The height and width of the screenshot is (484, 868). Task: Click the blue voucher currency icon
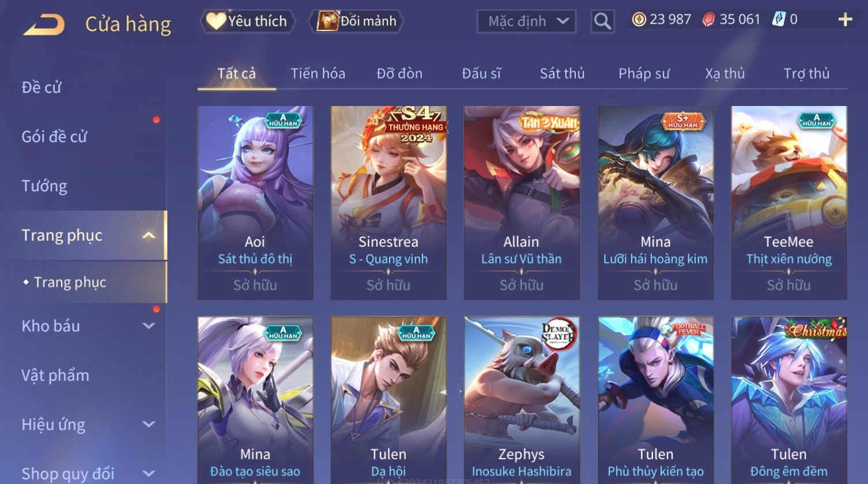pyautogui.click(x=779, y=20)
